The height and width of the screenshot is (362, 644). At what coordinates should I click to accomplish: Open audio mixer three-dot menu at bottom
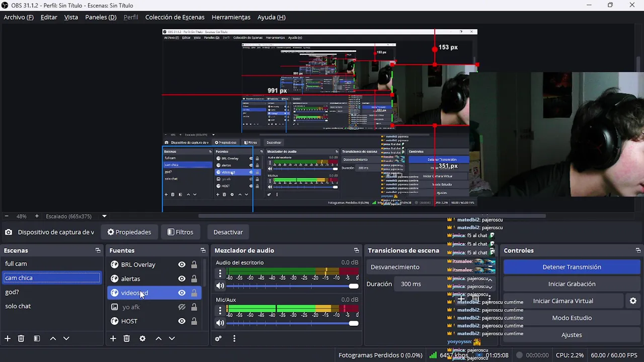click(x=234, y=338)
